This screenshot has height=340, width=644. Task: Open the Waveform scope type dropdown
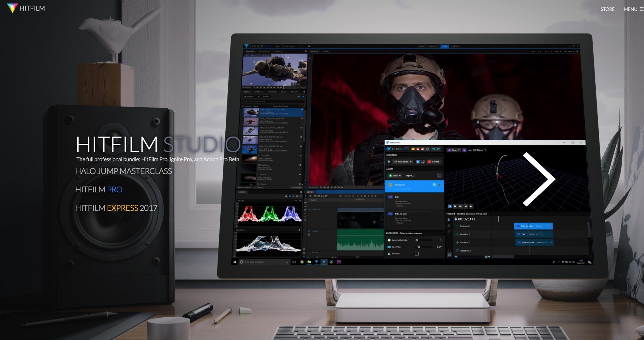pyautogui.click(x=295, y=230)
